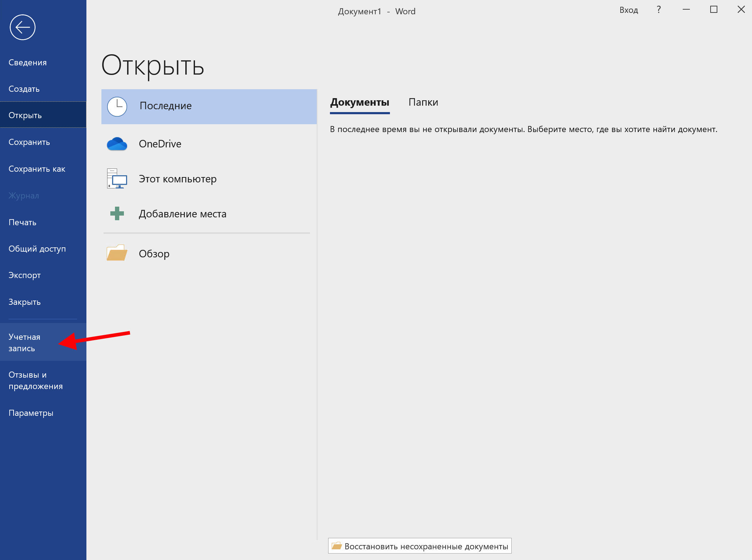The height and width of the screenshot is (560, 752).
Task: Select the Последние location
Action: [209, 106]
